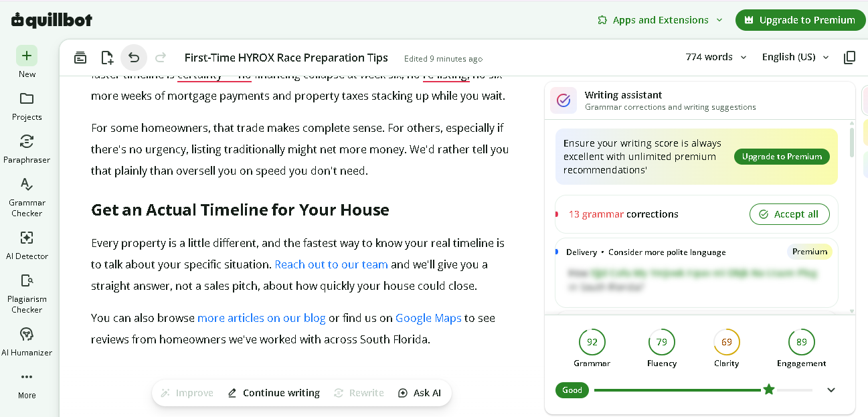868x417 pixels.
Task: Click heading 'Get an Actual Timeline for Your House'
Action: coord(240,210)
